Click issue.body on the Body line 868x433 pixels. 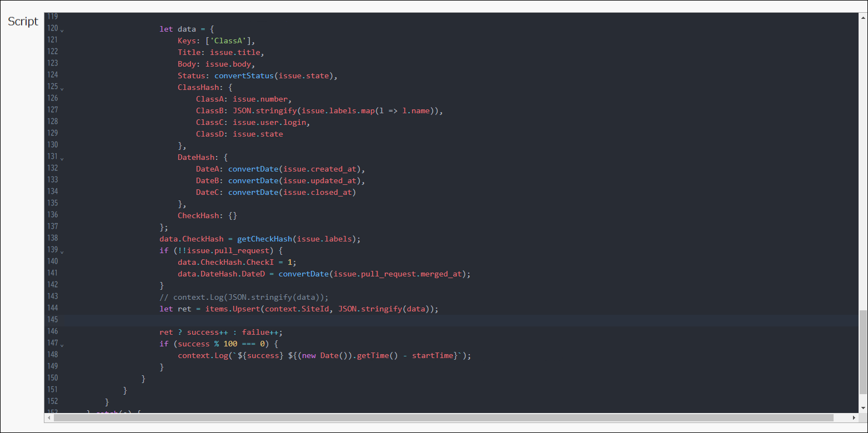tap(228, 64)
